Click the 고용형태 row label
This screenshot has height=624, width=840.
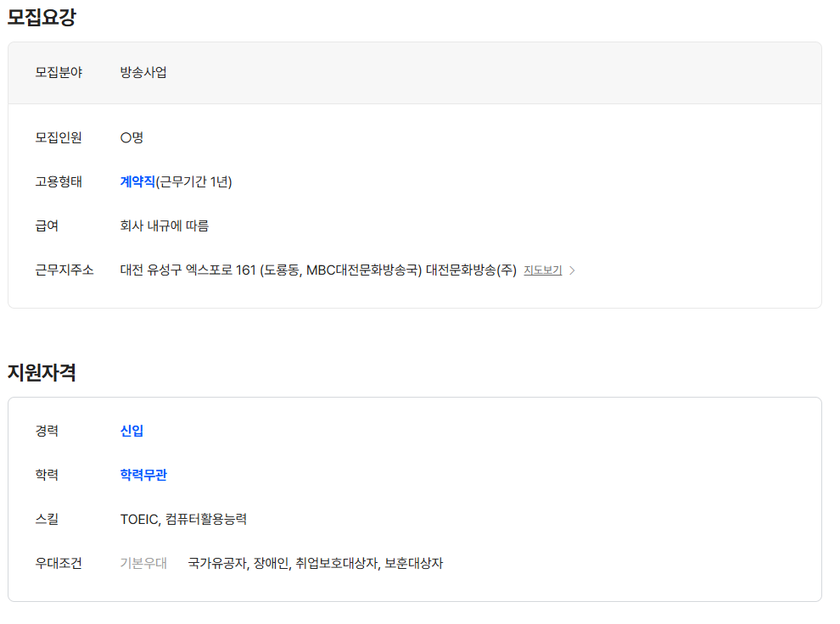(x=59, y=182)
